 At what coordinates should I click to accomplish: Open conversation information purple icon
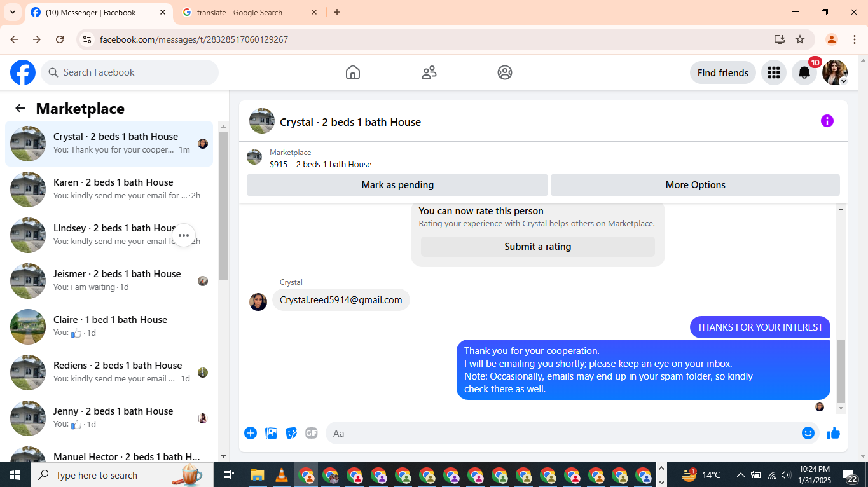827,121
